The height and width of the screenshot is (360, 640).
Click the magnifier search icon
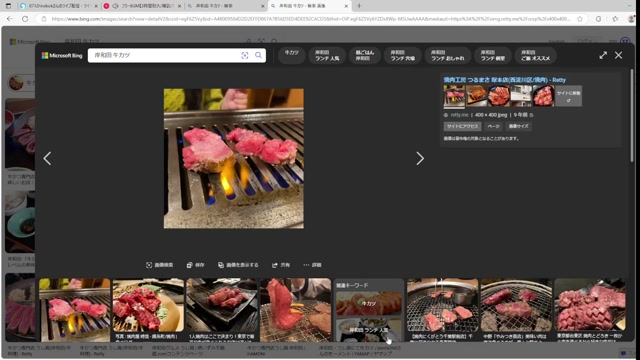click(258, 55)
